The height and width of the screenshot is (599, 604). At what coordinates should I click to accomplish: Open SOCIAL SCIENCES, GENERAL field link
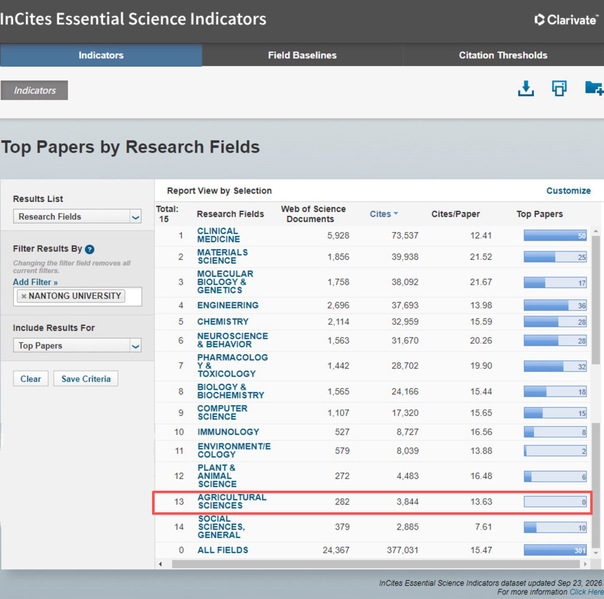[x=221, y=527]
